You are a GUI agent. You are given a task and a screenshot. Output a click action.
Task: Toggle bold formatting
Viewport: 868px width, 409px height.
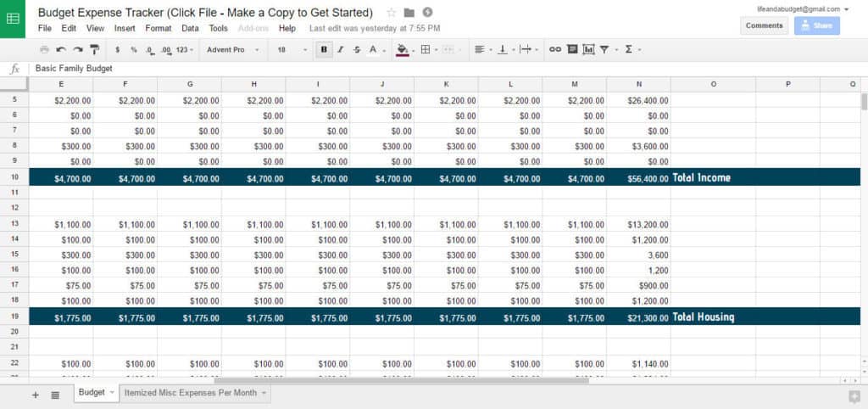point(324,50)
